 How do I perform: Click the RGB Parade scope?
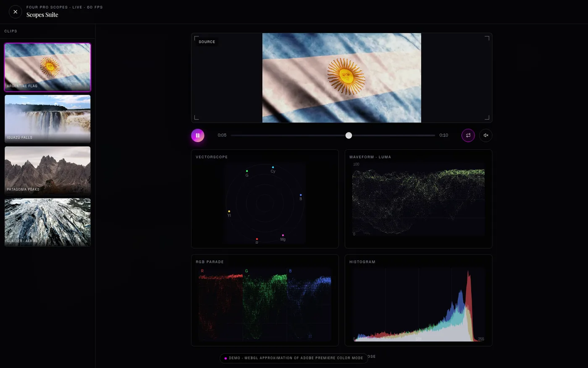pyautogui.click(x=265, y=304)
